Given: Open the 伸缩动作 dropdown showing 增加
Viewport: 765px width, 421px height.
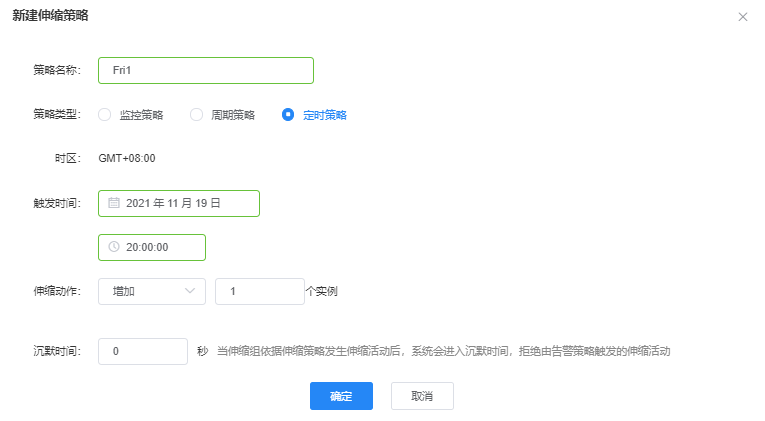Looking at the screenshot, I should click(152, 291).
